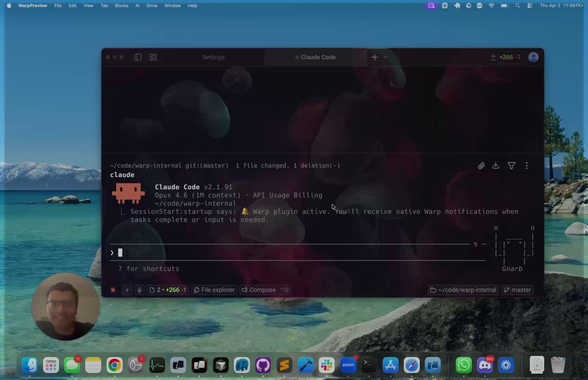Open Xcode from the Dock
Screen dimensions: 588x380
[305, 365]
